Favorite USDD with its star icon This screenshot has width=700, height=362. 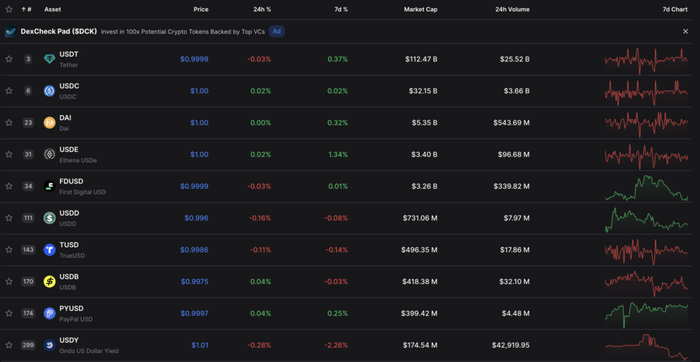pyautogui.click(x=8, y=218)
